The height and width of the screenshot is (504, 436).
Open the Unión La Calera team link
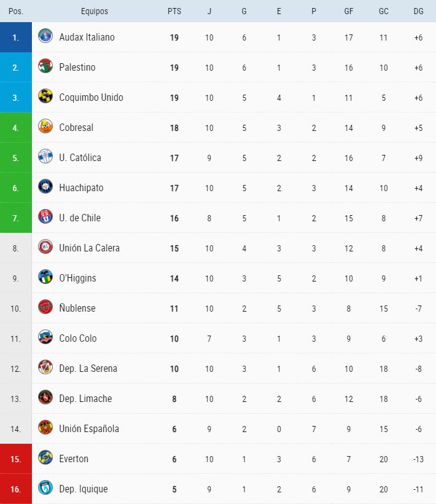[x=89, y=248]
